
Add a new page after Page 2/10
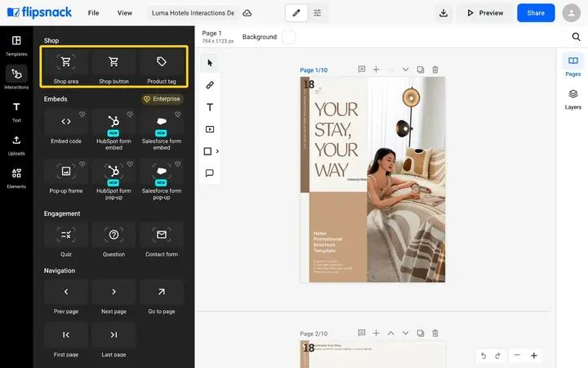click(376, 333)
